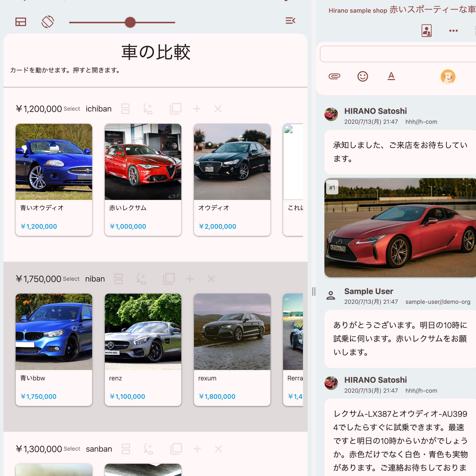The width and height of the screenshot is (476, 476).
Task: Click the X delete icon in niban row
Action: pos(211,279)
